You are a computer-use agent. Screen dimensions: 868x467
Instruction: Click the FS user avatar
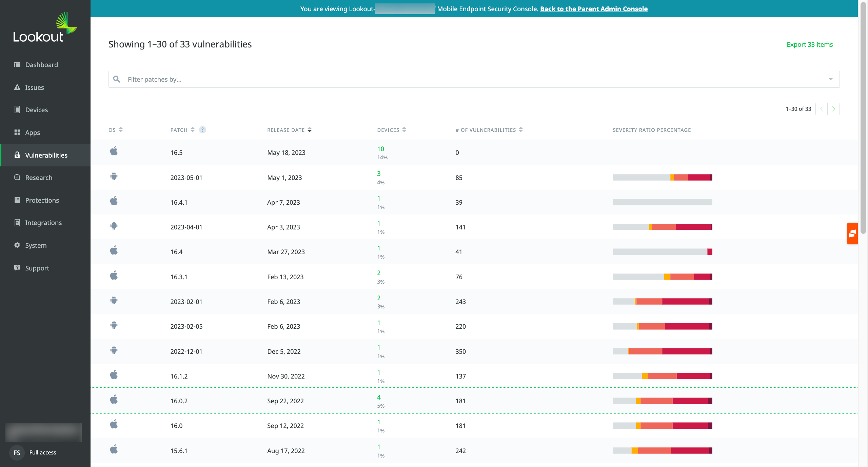17,452
